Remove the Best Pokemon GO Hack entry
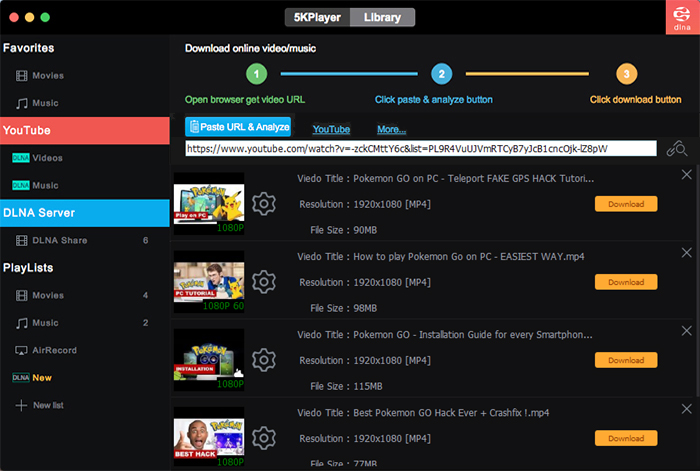The height and width of the screenshot is (471, 700). pos(687,409)
